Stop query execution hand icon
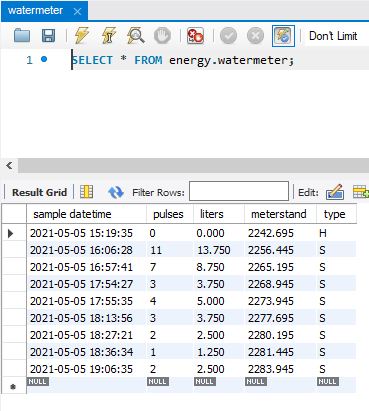Screen dimensions: 369x411 click(x=162, y=36)
